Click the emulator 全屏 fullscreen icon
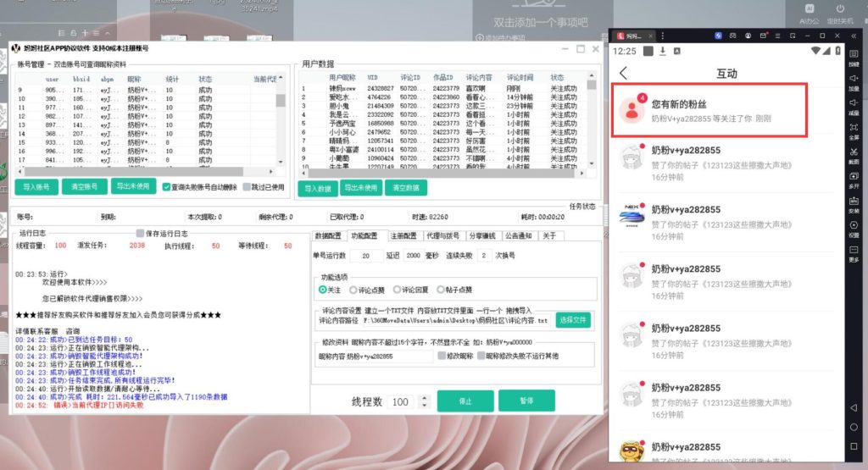The width and height of the screenshot is (868, 470). click(854, 130)
